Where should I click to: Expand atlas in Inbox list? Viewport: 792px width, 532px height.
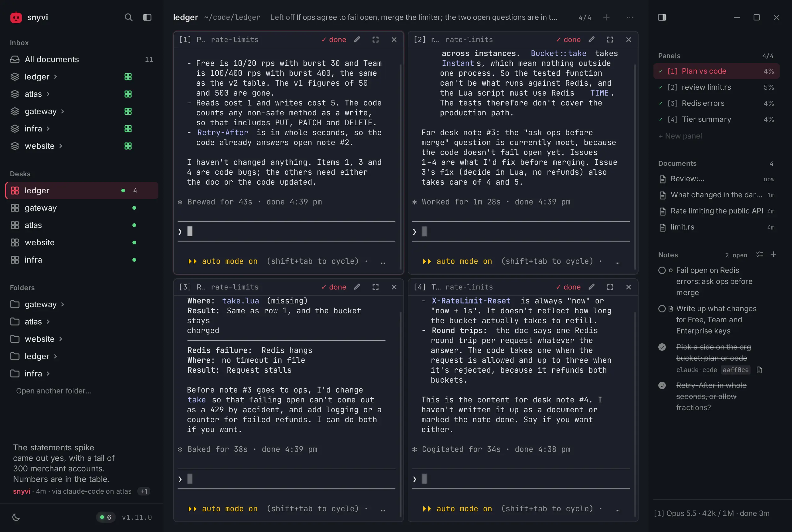[x=48, y=94]
